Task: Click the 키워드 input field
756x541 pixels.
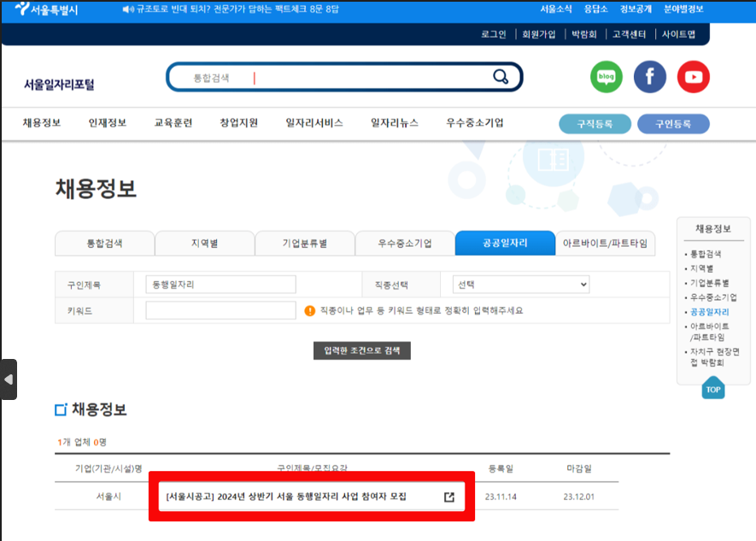Action: click(221, 310)
